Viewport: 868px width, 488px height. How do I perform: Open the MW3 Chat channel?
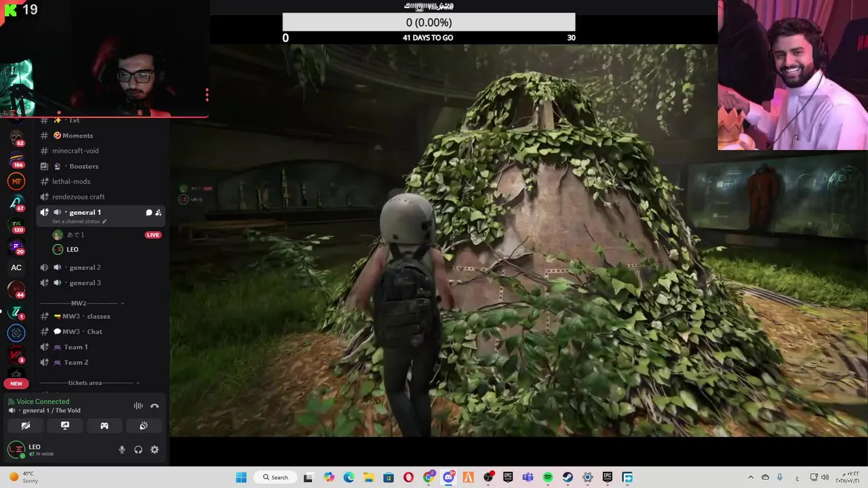click(x=102, y=331)
